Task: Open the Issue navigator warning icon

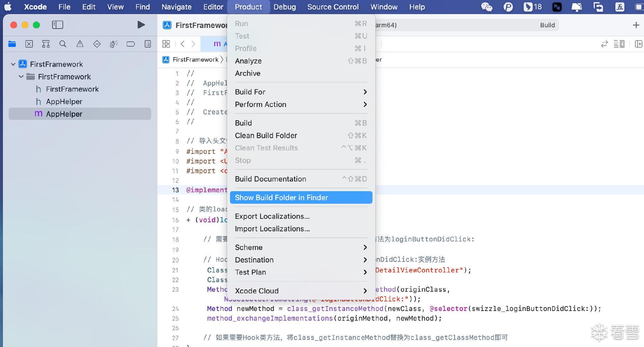Action: 80,44
